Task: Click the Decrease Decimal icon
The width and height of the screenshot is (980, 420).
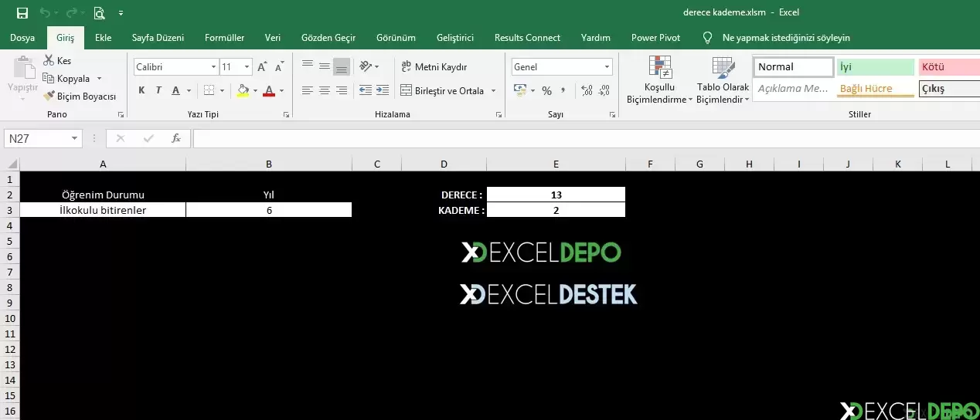Action: click(x=604, y=90)
